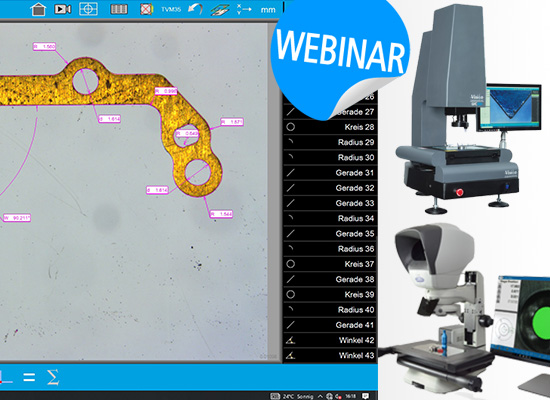Switch the mm units setting
Viewport: 550px width, 400px height.
(268, 10)
